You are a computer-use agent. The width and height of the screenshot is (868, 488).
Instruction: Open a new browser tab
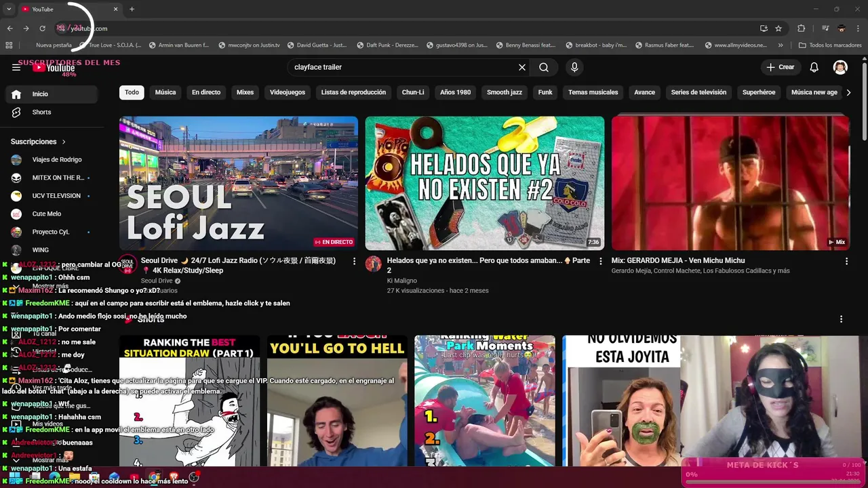tap(132, 9)
